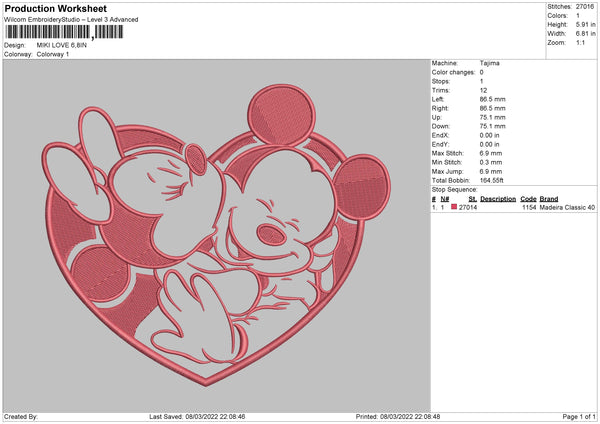Click the 'St.' column header
Image resolution: width=600 pixels, height=424 pixels.
pos(473,199)
